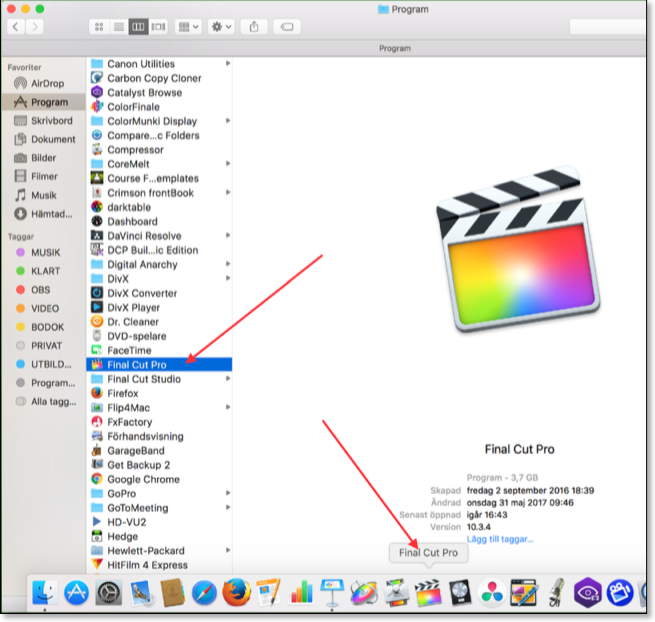Click the Share toolbar button
Viewport: 655px width, 622px height.
[x=254, y=27]
